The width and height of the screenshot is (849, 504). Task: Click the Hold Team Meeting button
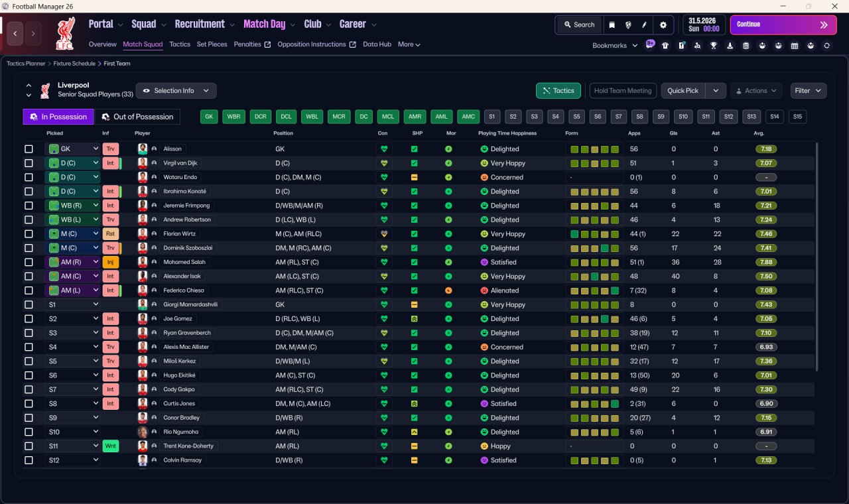[623, 91]
